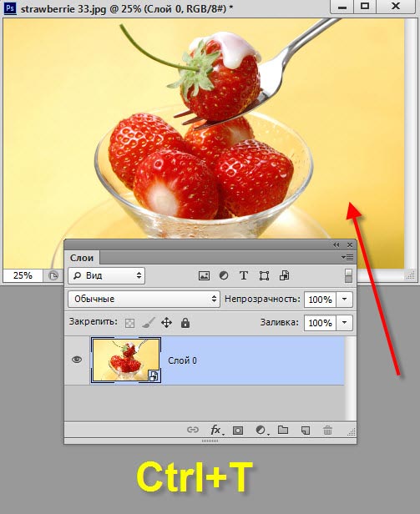
Task: Open the Вид filter type dropdown
Action: 107,275
